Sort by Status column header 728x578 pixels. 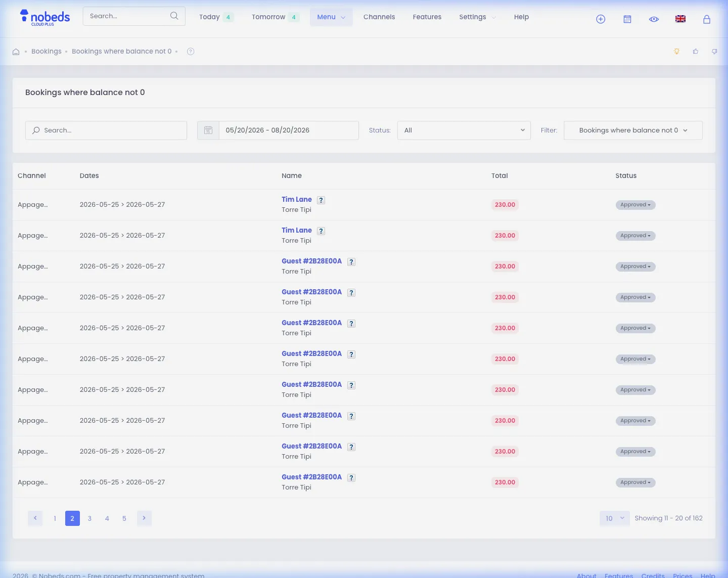click(626, 176)
